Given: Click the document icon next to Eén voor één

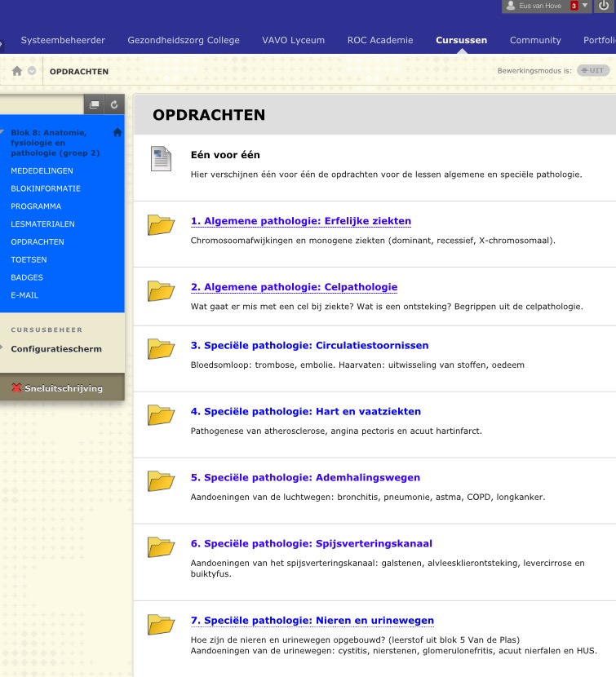Looking at the screenshot, I should coord(161,158).
